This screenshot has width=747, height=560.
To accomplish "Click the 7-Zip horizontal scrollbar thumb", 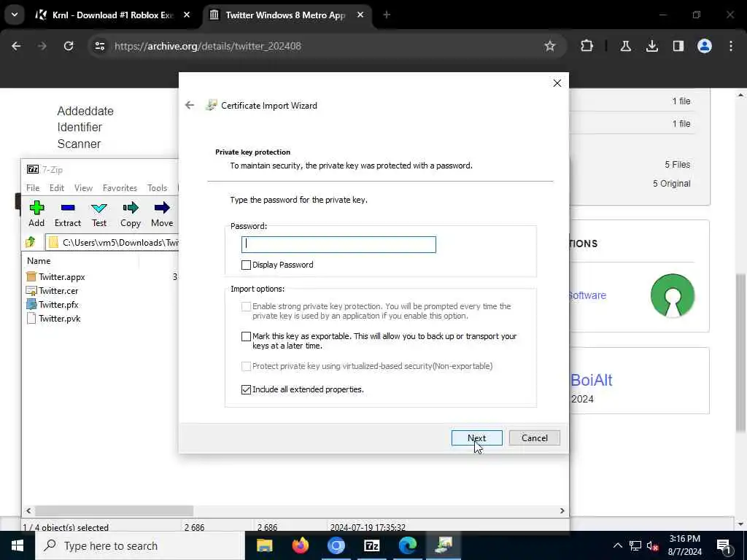I will tap(115, 510).
